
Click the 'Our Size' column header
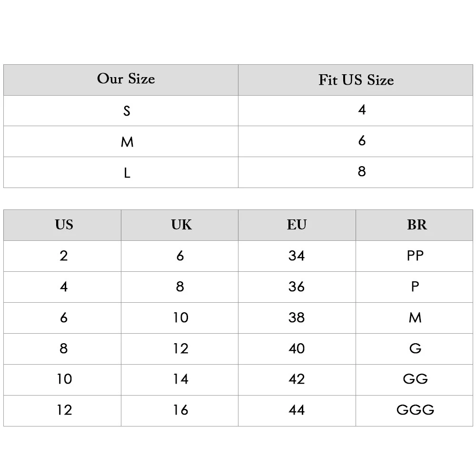126,79
